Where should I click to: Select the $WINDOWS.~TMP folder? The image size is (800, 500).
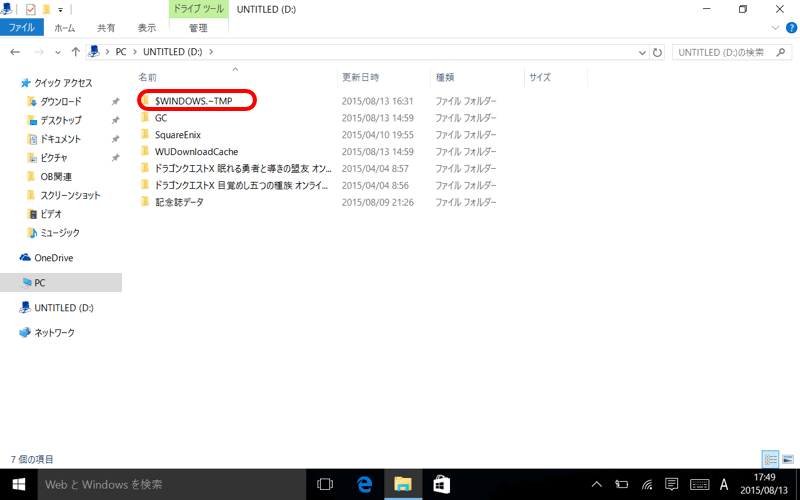pyautogui.click(x=193, y=101)
